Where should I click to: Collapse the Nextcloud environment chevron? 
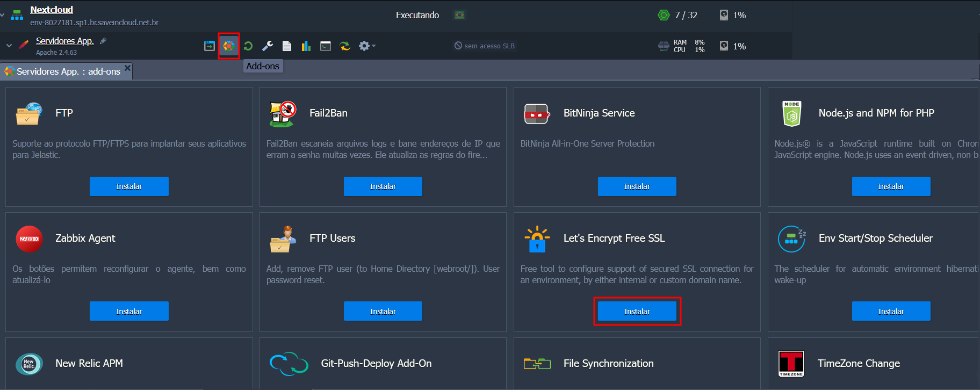2,15
